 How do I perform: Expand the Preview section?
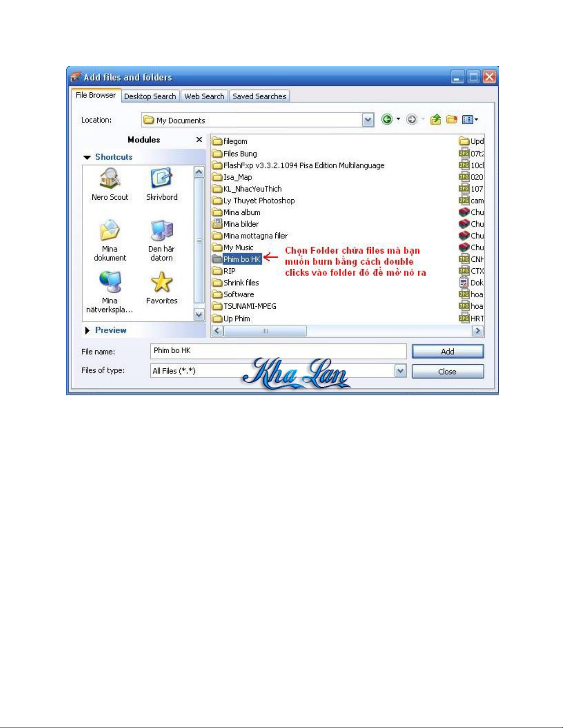coord(87,331)
